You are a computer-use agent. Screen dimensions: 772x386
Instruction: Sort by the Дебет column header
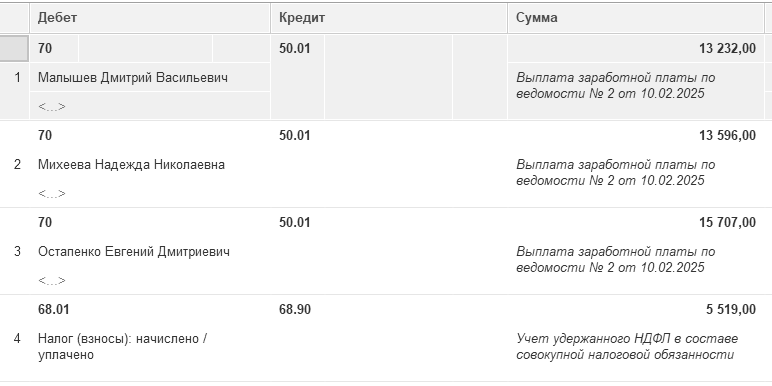[x=150, y=18]
